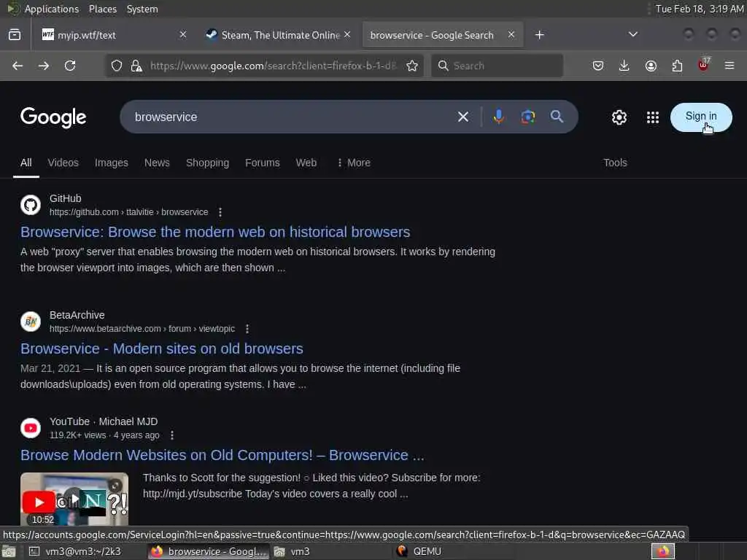Viewport: 747px width, 560px height.
Task: Go back using the browser back arrow
Action: pyautogui.click(x=18, y=66)
